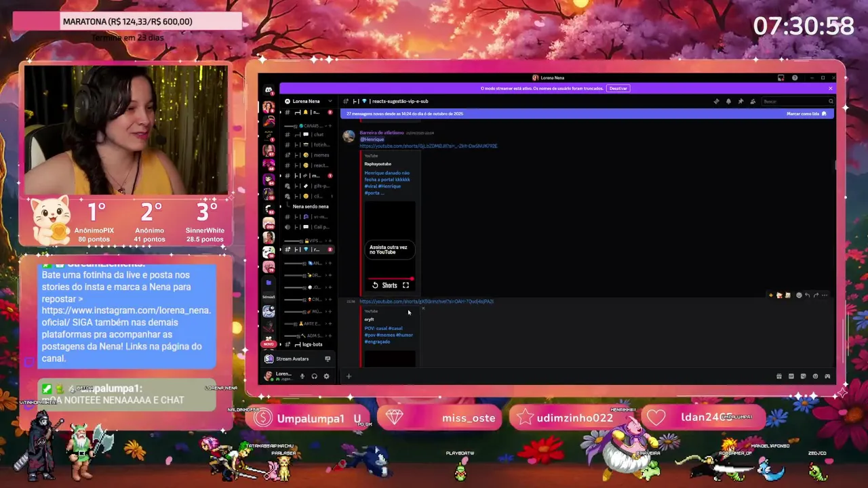
Task: Open Stream Avatars activity screen icon
Action: 328,359
